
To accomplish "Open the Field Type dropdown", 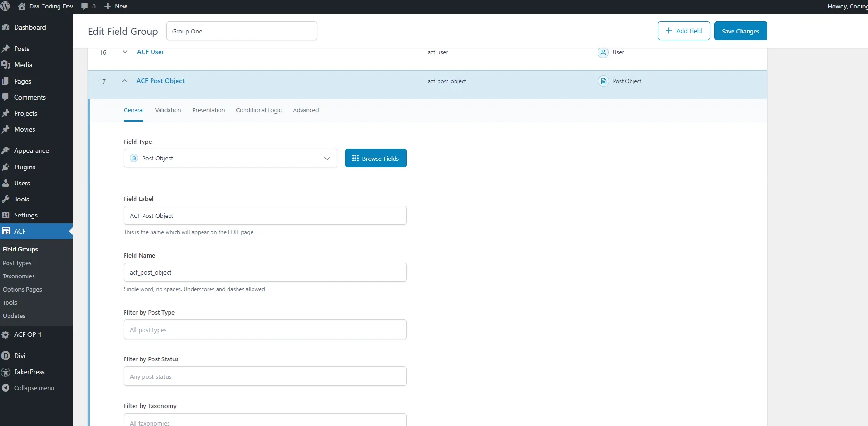I will click(230, 159).
